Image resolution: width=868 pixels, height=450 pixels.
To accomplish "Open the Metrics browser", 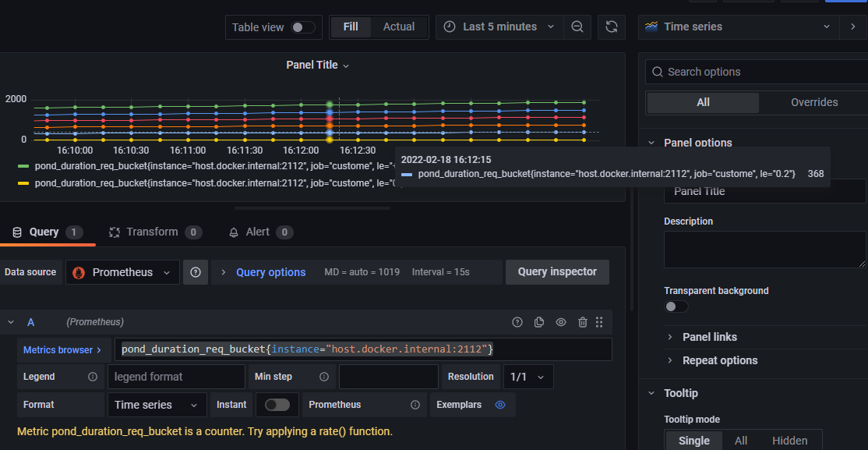I will pos(62,350).
